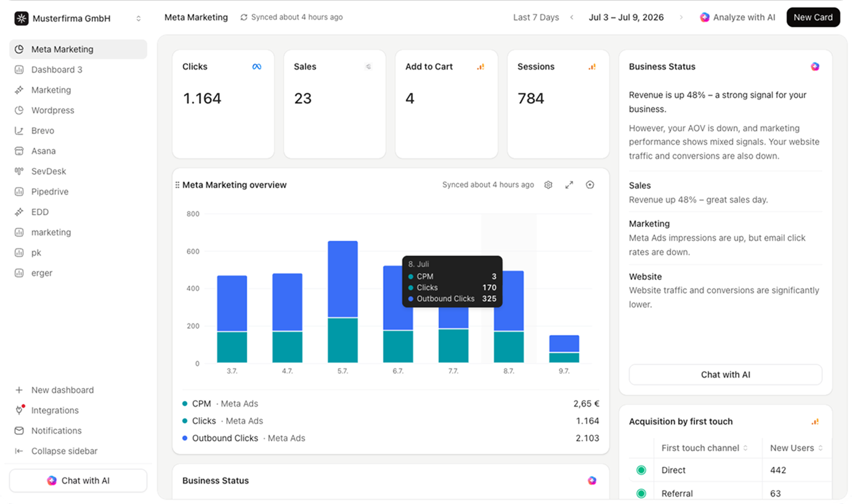852x504 pixels.
Task: Click the analytics icon on Add to Cart card
Action: pos(481,67)
